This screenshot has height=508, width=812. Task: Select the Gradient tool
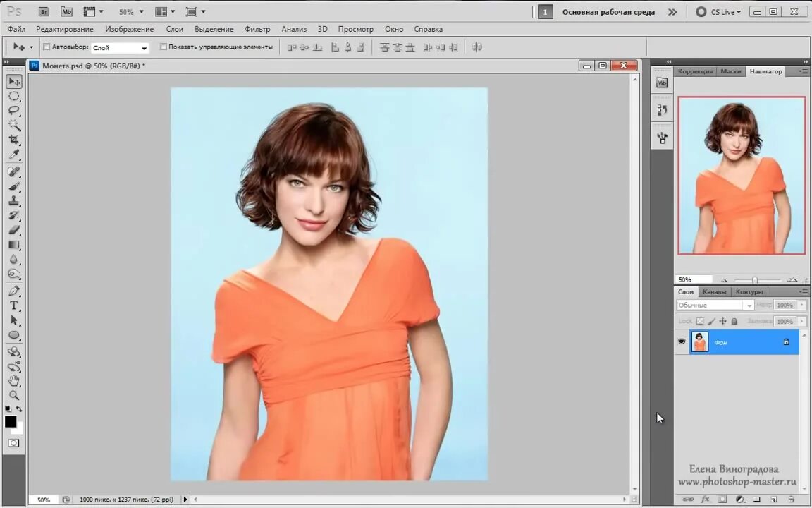pos(14,245)
